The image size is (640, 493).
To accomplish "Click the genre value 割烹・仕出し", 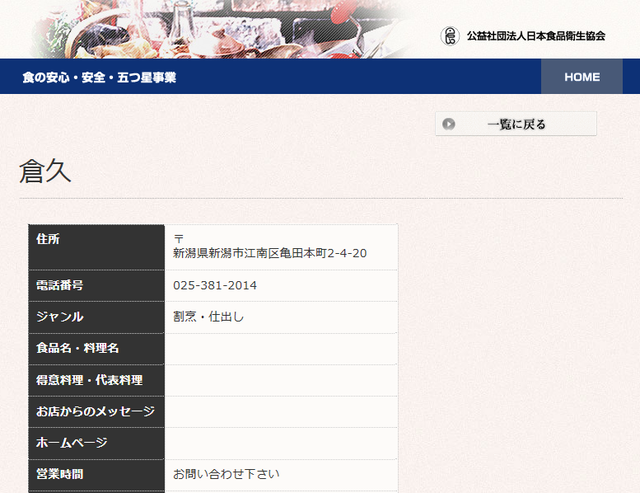I will click(209, 317).
